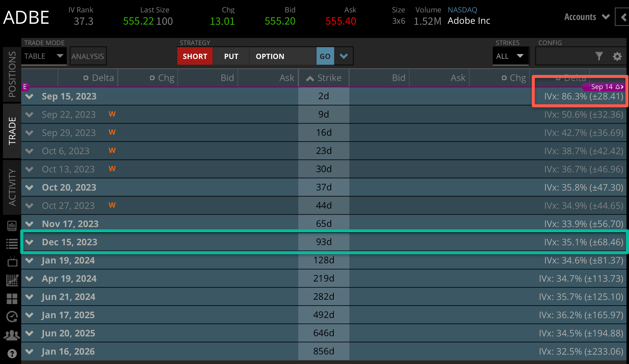Open the follow traders people icon
This screenshot has width=629, height=364.
(x=12, y=335)
